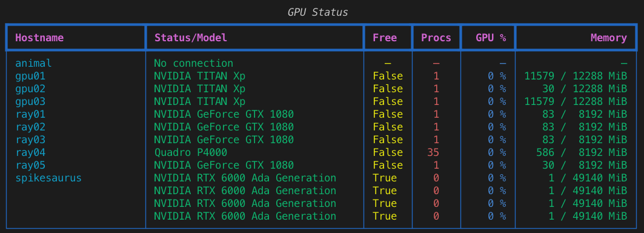The image size is (644, 233).
Task: Click the Memory dash for animal
Action: click(x=624, y=63)
